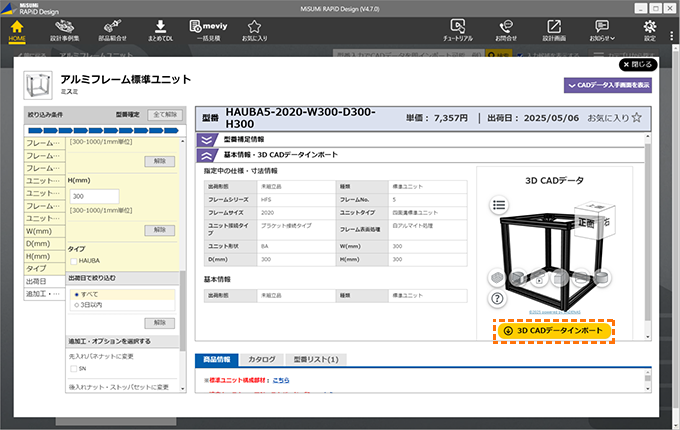Click the まとめてDL download icon

click(x=161, y=27)
